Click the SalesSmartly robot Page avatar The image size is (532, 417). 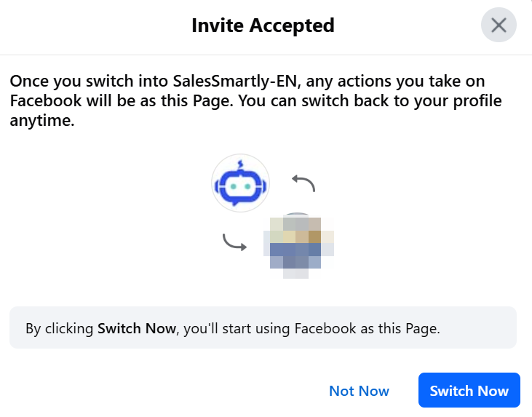(240, 183)
